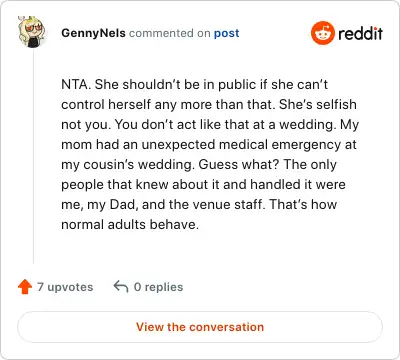This screenshot has height=360, width=400.
Task: Click the "7 upvotes" count label
Action: [x=65, y=287]
